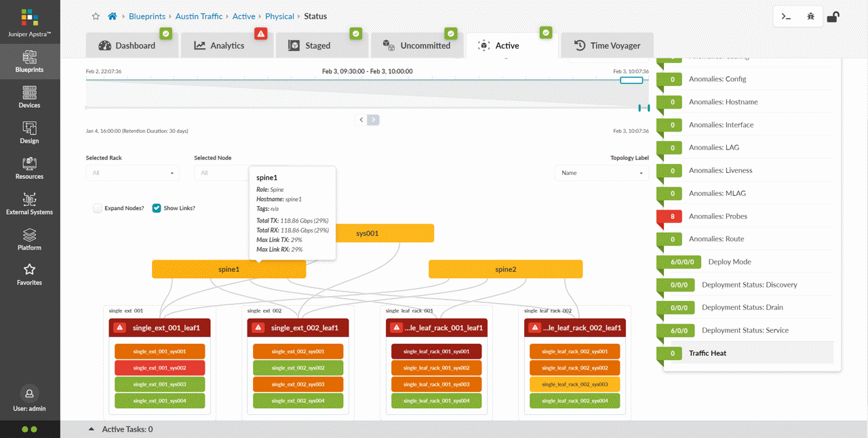
Task: Open the Design sidebar section
Action: [29, 132]
